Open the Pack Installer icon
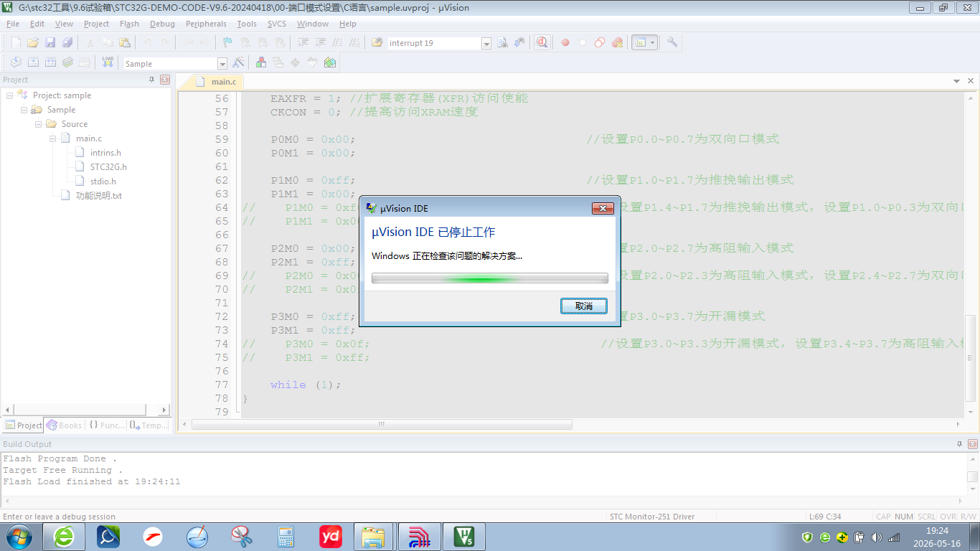The image size is (980, 551). pos(330,62)
